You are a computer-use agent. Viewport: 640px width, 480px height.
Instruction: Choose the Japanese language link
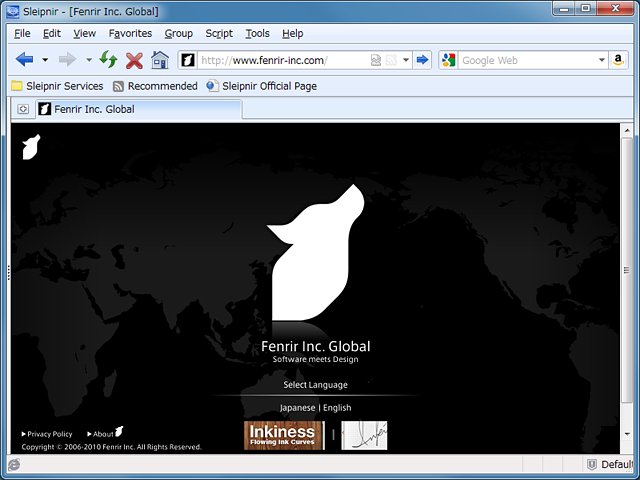point(297,408)
